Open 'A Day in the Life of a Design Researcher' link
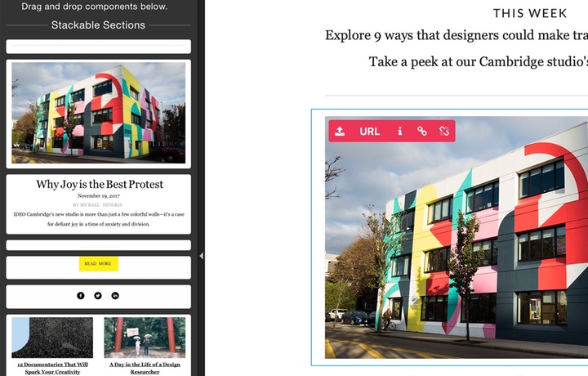The width and height of the screenshot is (588, 376). click(x=145, y=367)
